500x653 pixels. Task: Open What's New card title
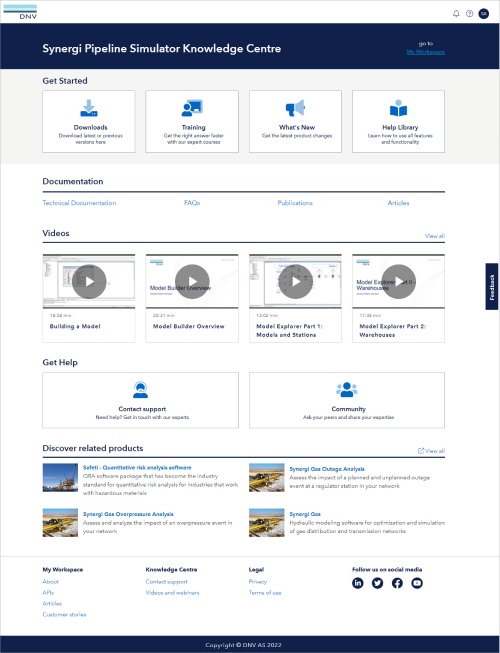(297, 127)
